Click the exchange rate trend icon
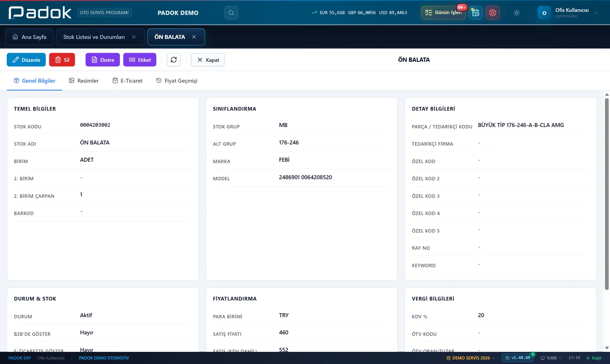610x364 pixels. point(314,13)
